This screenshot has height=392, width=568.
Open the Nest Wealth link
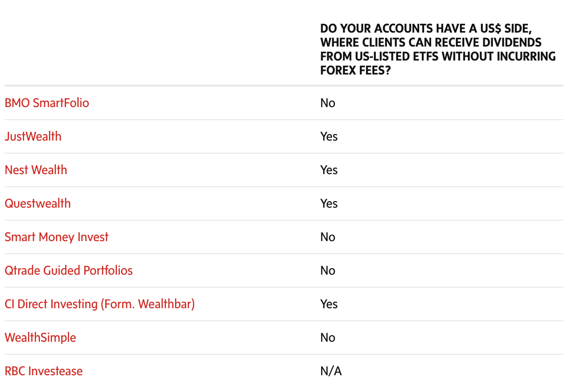pos(36,170)
